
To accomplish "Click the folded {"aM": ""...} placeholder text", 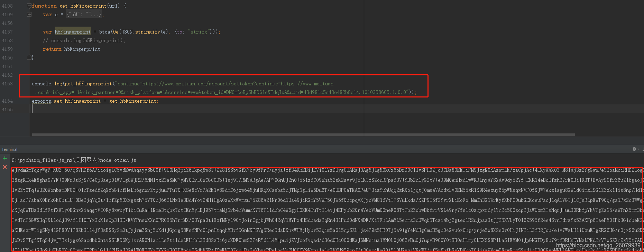I will point(84,15).
